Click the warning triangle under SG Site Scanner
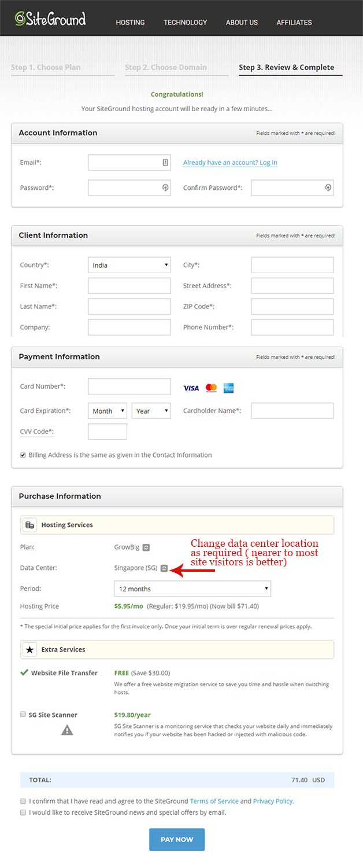 coord(67,730)
